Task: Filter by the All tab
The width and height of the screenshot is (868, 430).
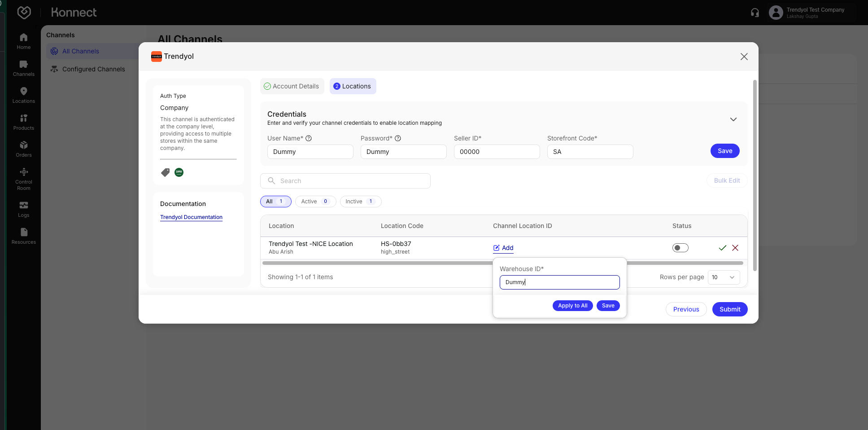Action: (x=276, y=202)
